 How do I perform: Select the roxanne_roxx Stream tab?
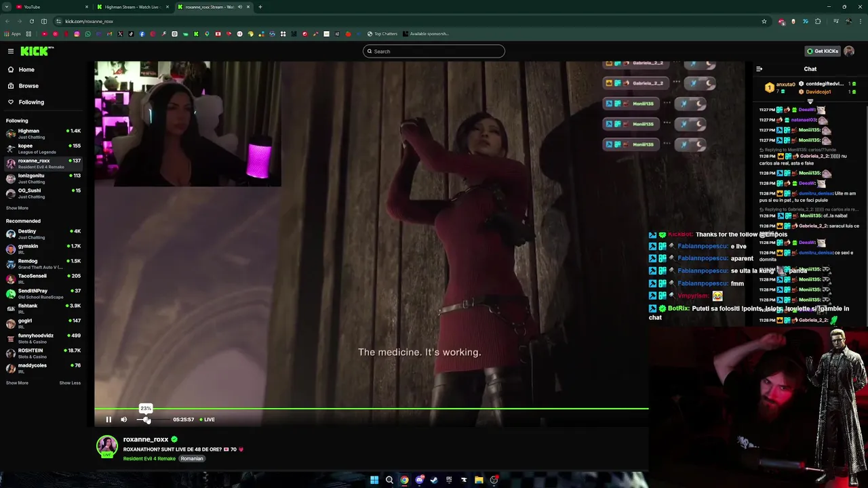click(x=212, y=7)
